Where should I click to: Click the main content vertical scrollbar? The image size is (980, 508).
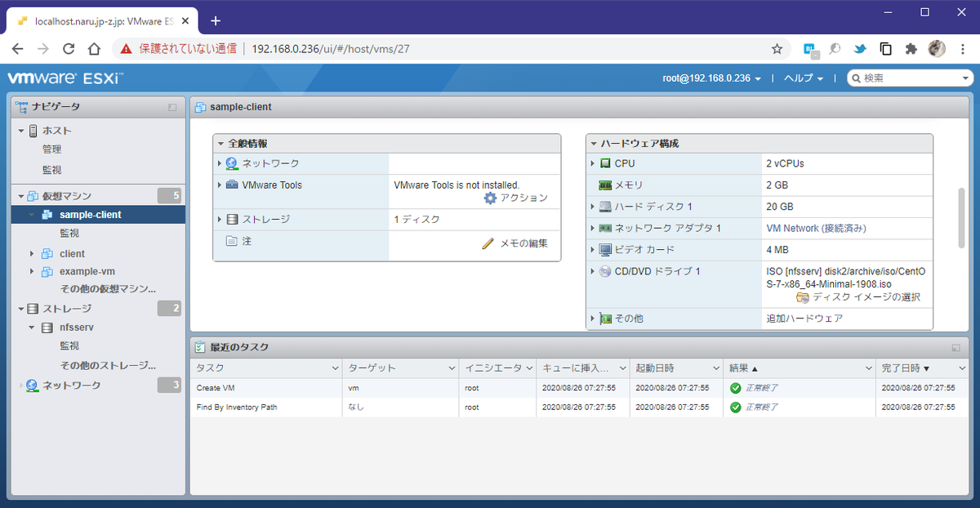pos(962,217)
